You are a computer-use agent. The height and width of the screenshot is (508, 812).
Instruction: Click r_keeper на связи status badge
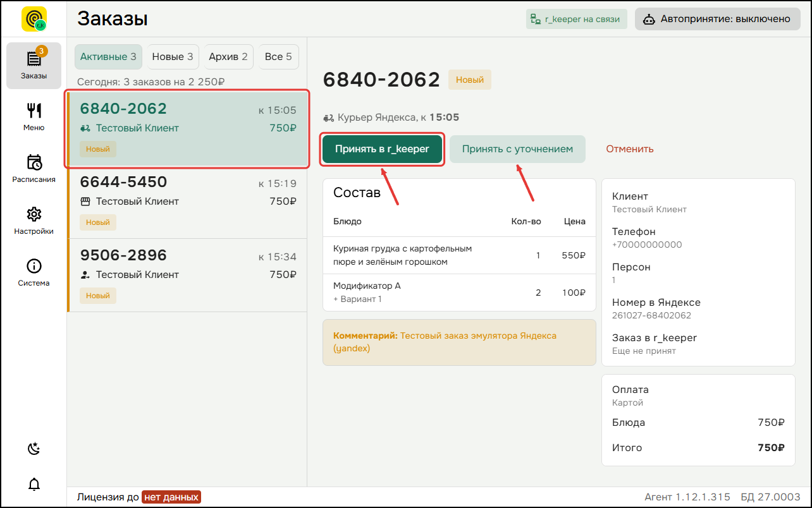(x=577, y=19)
